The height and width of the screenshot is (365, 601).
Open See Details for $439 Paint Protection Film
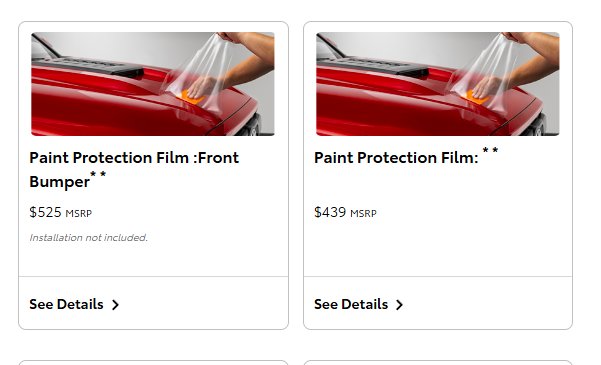point(358,304)
